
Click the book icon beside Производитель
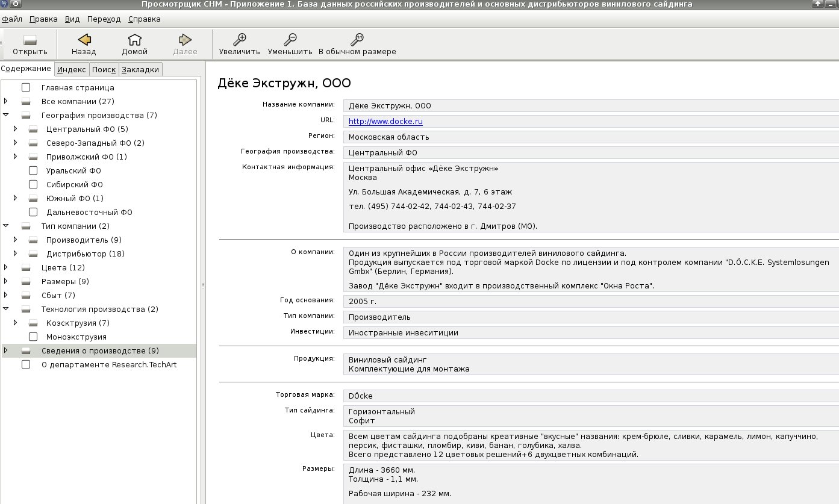(33, 240)
